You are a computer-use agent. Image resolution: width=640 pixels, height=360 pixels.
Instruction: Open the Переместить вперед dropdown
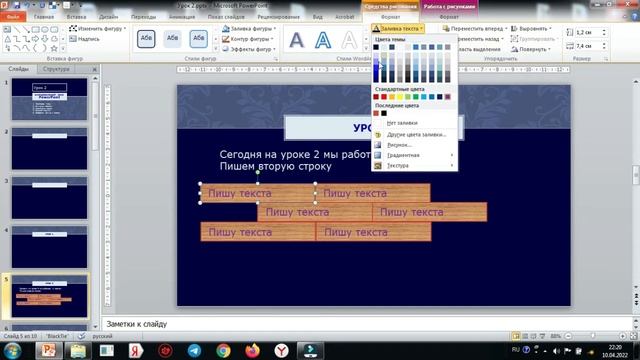click(475, 29)
